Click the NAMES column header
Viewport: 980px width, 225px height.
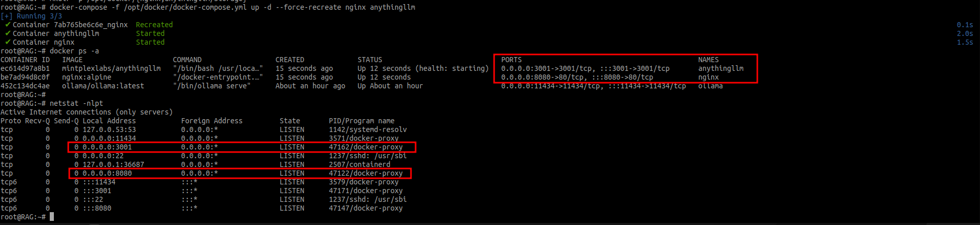[709, 60]
